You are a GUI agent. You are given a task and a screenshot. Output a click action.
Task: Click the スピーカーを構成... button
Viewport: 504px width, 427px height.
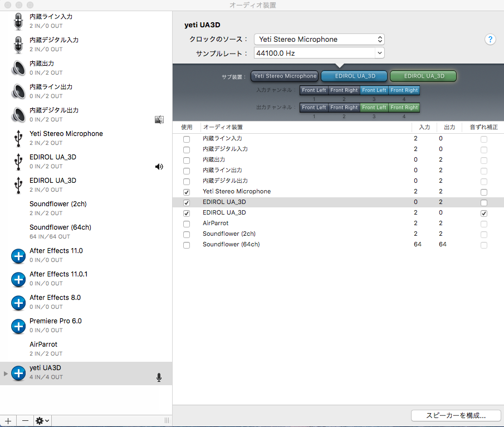[456, 415]
